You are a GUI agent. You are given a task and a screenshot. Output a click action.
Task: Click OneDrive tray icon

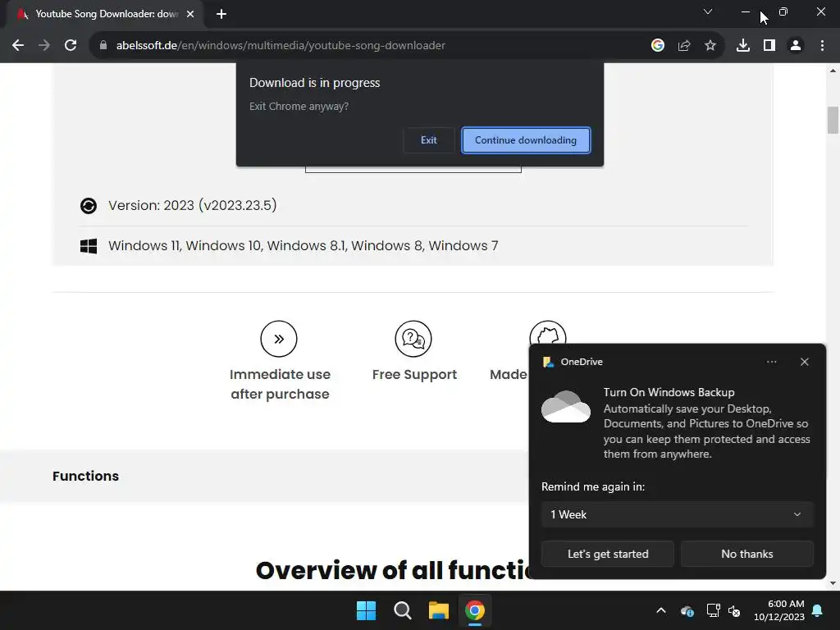(x=687, y=610)
